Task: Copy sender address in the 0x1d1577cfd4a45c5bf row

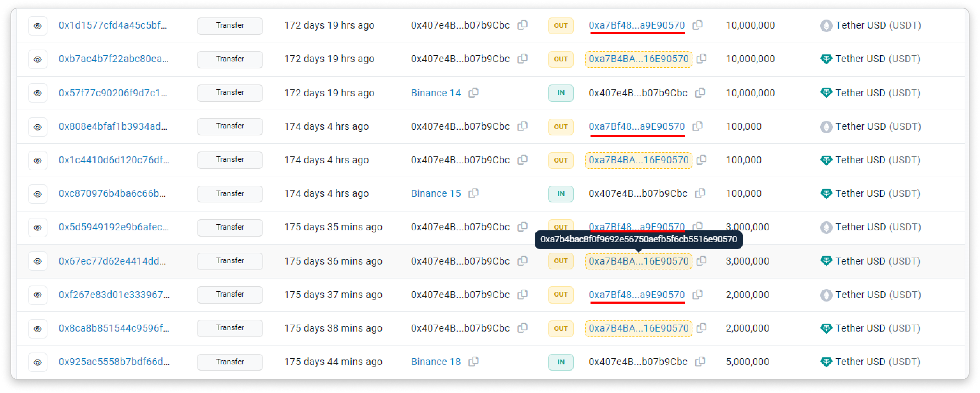Action: point(523,25)
